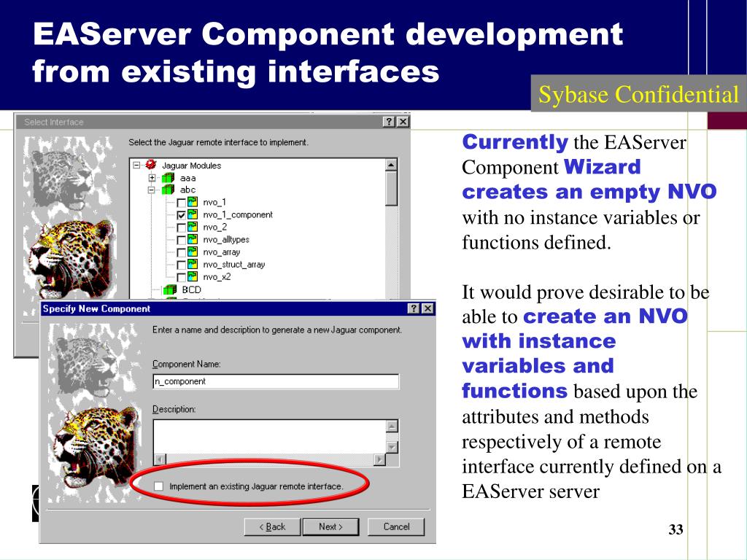Click inside the Description text area
The height and width of the screenshot is (560, 747).
269,436
